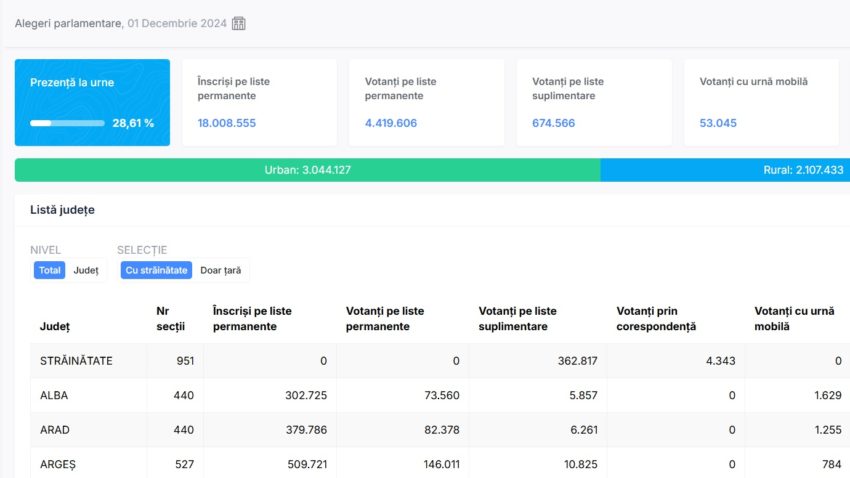Choose the Doar țară selection
850x478 pixels.
(221, 270)
